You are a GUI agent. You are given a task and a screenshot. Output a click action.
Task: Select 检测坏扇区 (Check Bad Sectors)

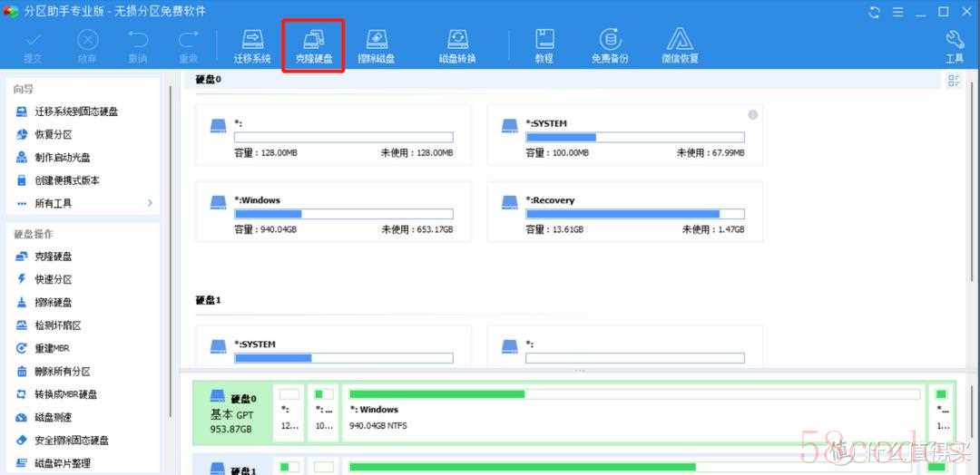click(x=48, y=325)
